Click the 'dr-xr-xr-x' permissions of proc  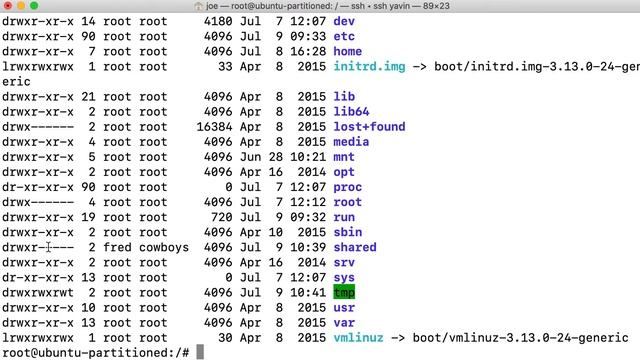click(38, 187)
